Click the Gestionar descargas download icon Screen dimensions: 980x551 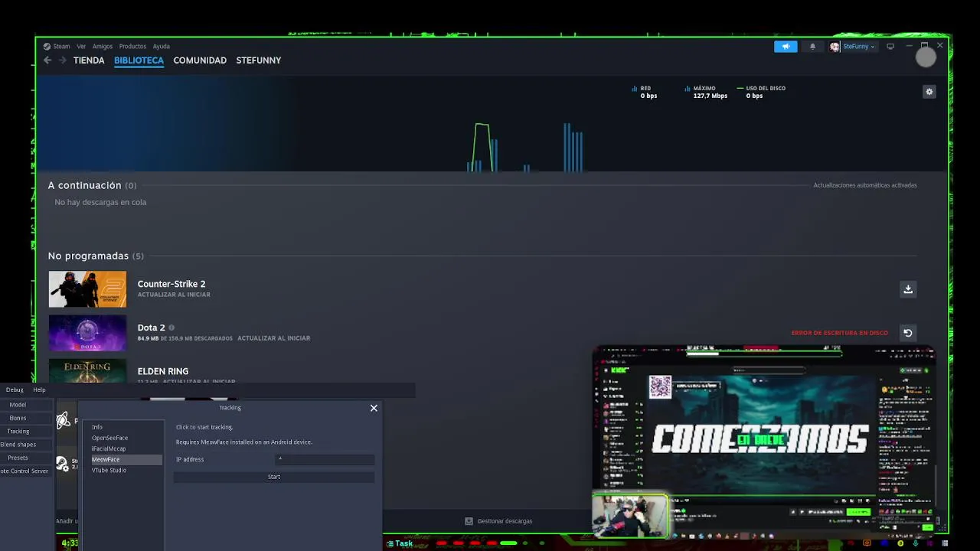tap(469, 521)
